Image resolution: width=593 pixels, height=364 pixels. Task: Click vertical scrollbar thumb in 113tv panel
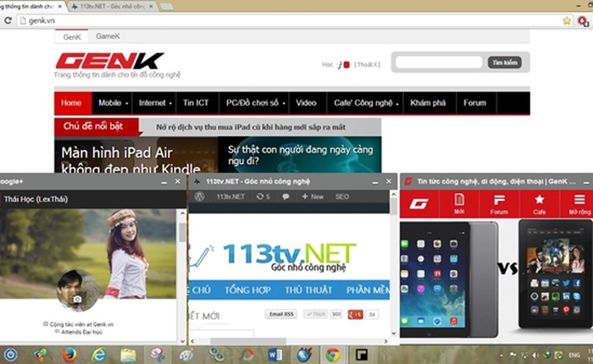point(393,207)
